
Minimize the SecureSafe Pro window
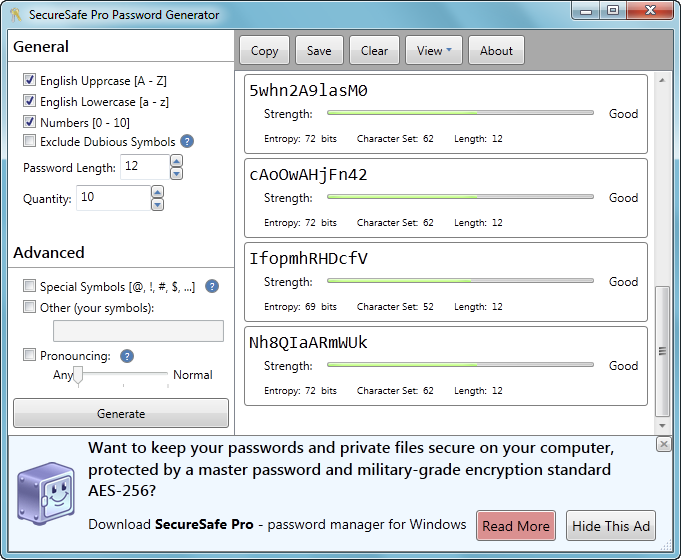[586, 11]
